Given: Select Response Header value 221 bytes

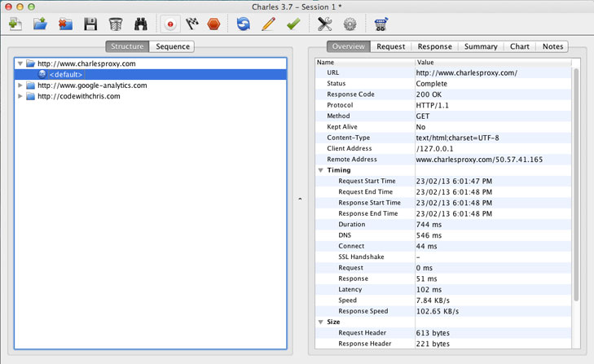Looking at the screenshot, I should point(433,344).
